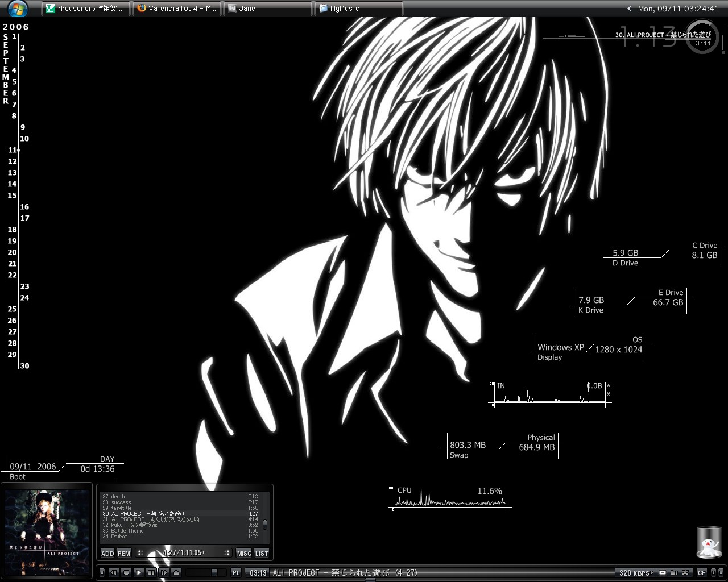
Task: Click the CPU usage graph widget
Action: 450,498
